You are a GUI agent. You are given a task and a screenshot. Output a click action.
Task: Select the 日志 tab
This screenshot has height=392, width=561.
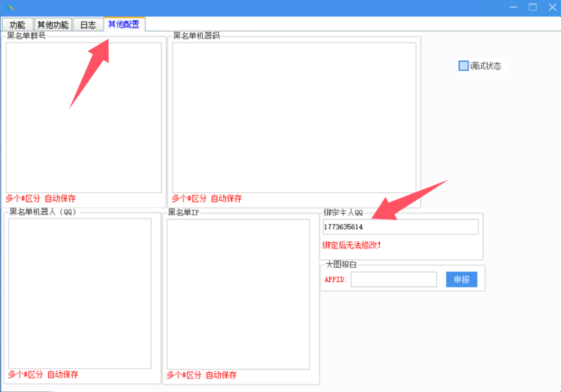click(88, 25)
